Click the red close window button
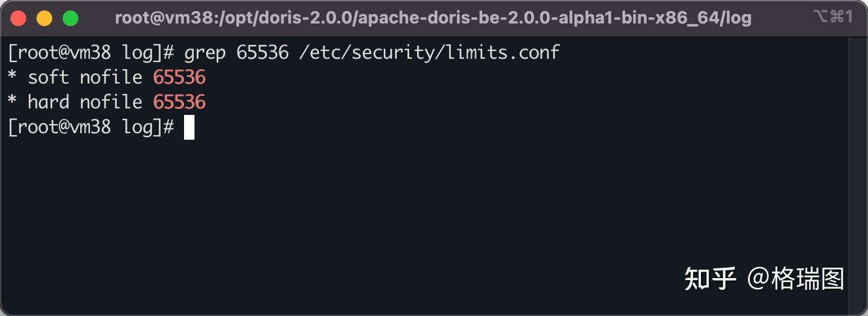Image resolution: width=868 pixels, height=316 pixels. (x=18, y=18)
